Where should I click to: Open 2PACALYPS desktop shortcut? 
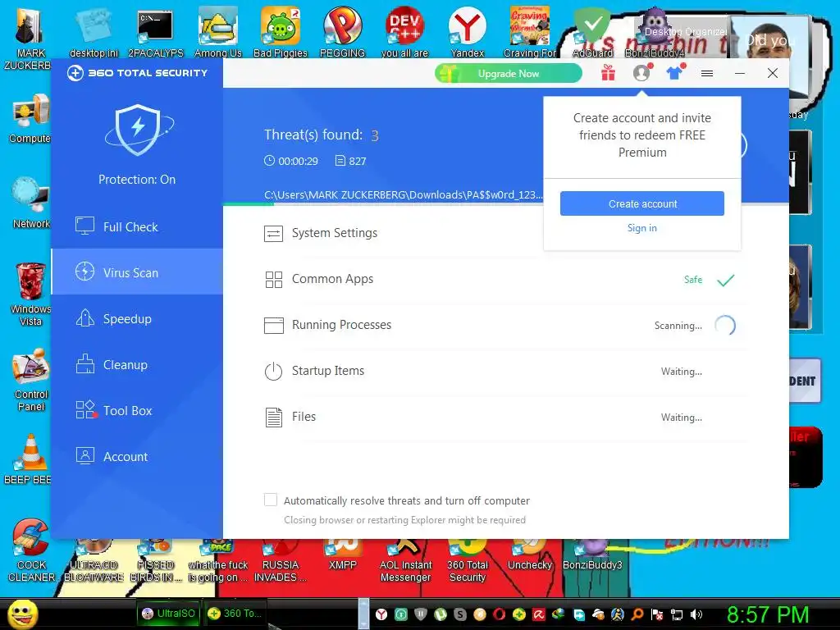tap(155, 33)
